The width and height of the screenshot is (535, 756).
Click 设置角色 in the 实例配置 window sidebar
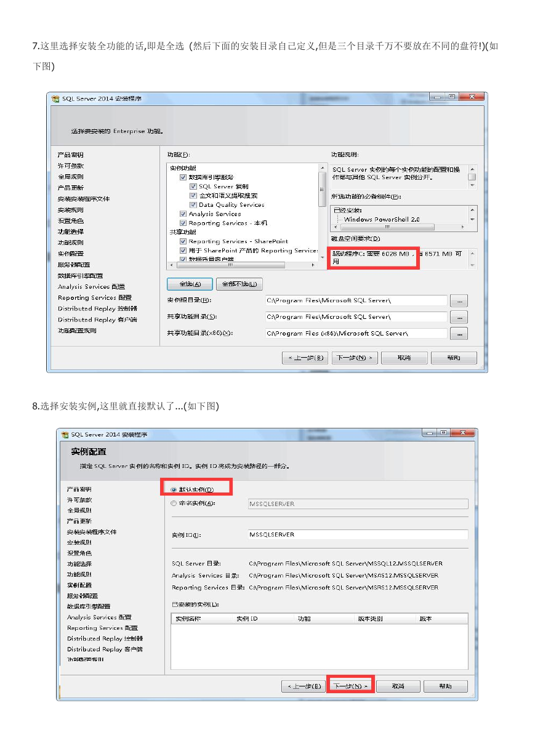tap(79, 553)
